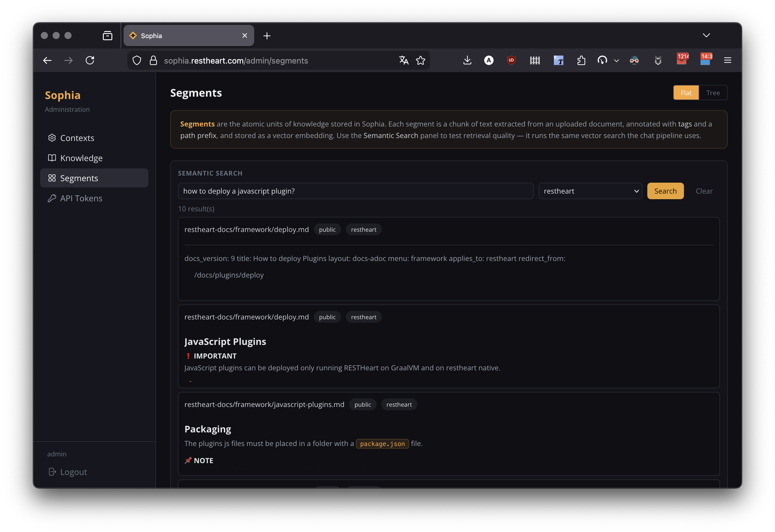Open the restheart tag filter dropdown
The image size is (775, 532).
tap(590, 191)
